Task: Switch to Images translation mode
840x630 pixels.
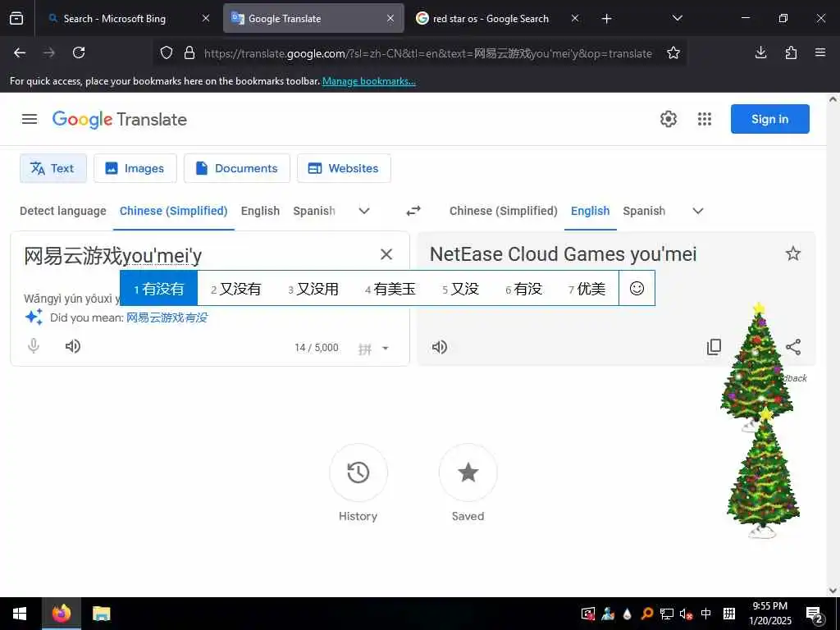Action: [x=135, y=168]
